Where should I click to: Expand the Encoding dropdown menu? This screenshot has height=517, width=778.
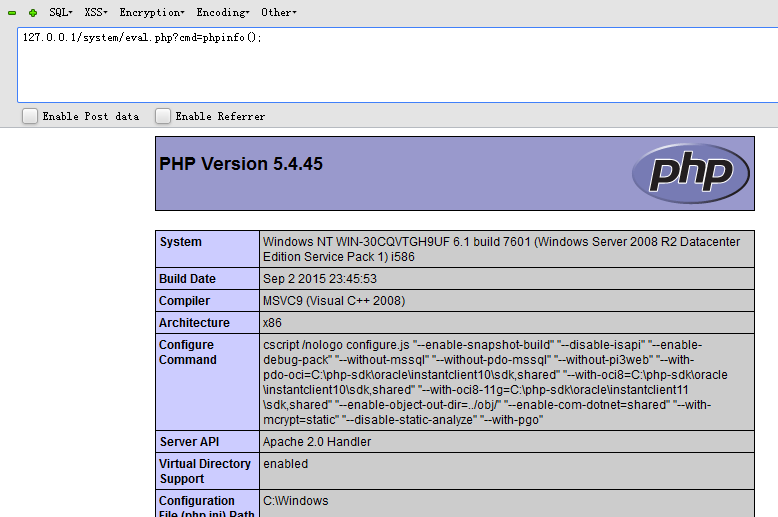[x=223, y=12]
